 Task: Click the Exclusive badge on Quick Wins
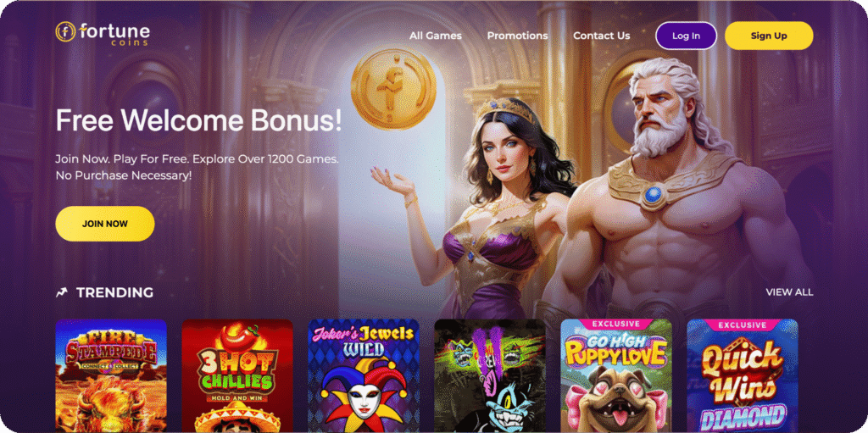point(743,325)
